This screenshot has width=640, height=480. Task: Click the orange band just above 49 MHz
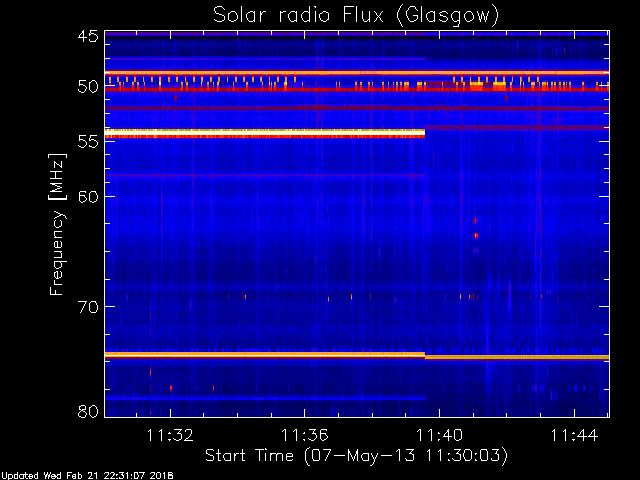357,73
